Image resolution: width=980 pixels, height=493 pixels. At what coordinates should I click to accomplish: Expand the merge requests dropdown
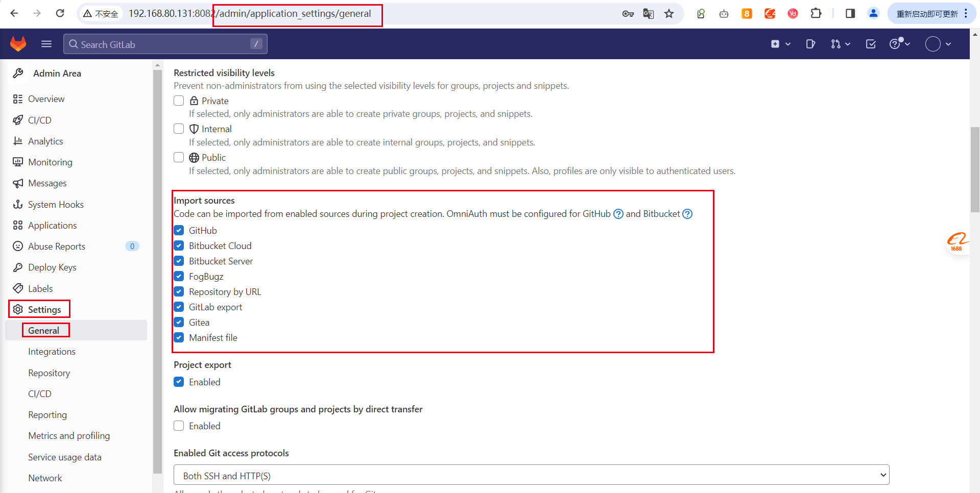point(840,44)
